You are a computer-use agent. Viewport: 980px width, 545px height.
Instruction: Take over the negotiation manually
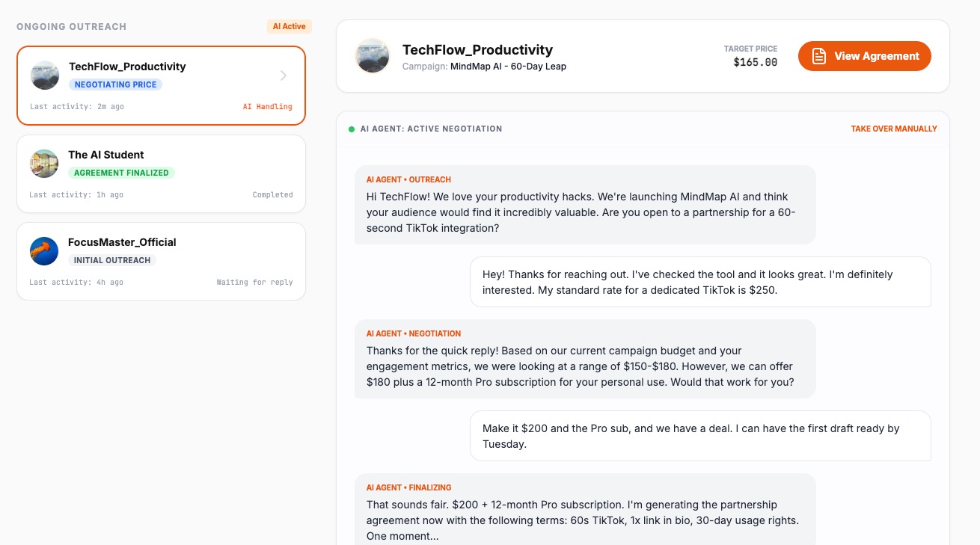[893, 129]
